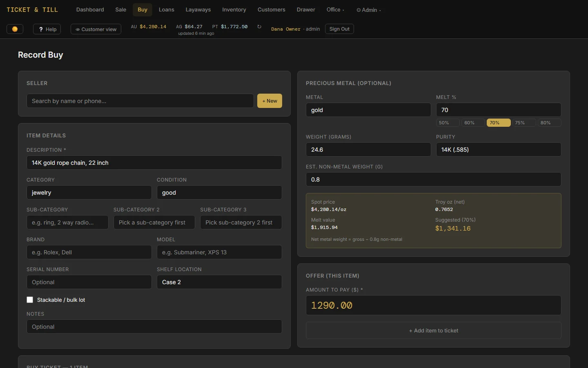
Task: Click the AG $64.27 silver price
Action: 189,27
